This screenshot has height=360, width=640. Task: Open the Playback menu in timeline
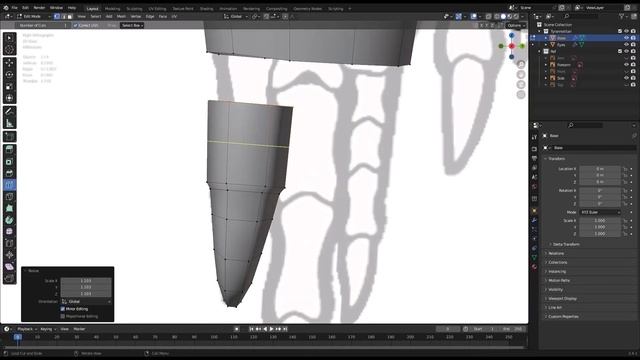[26, 329]
